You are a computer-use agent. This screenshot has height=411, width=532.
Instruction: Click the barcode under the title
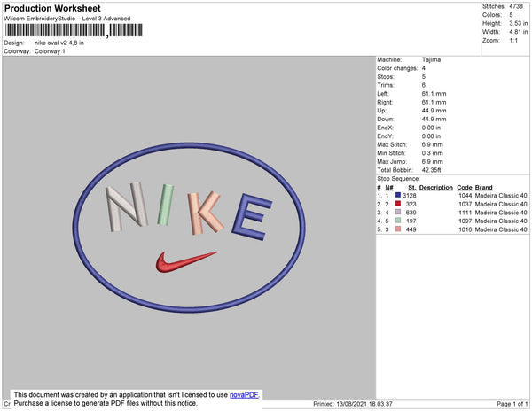click(74, 30)
